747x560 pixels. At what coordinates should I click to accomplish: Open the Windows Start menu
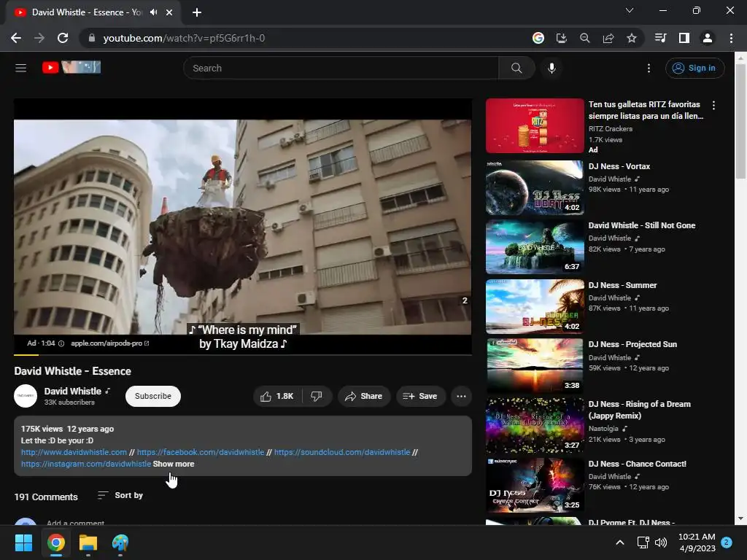click(23, 542)
